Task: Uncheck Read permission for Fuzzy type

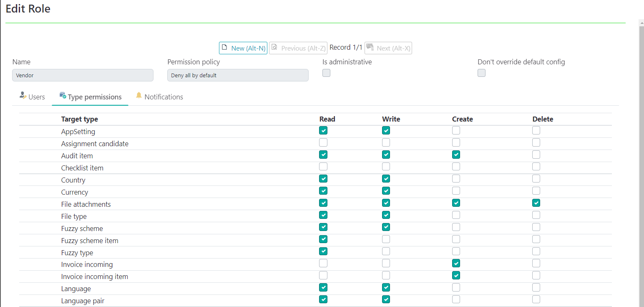Action: point(323,251)
